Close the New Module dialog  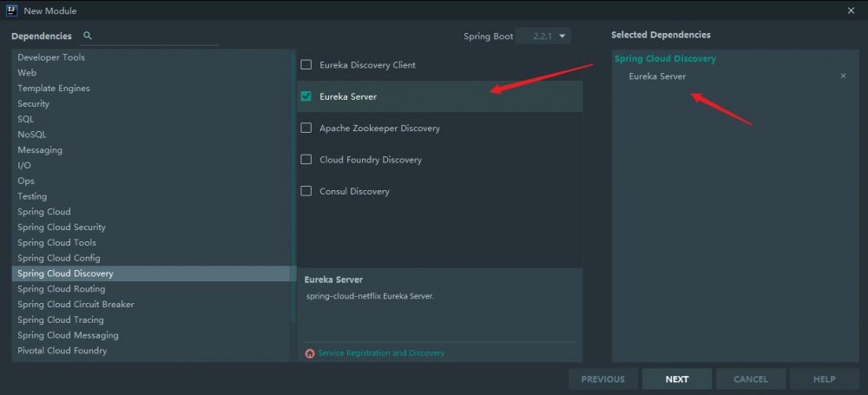[851, 10]
